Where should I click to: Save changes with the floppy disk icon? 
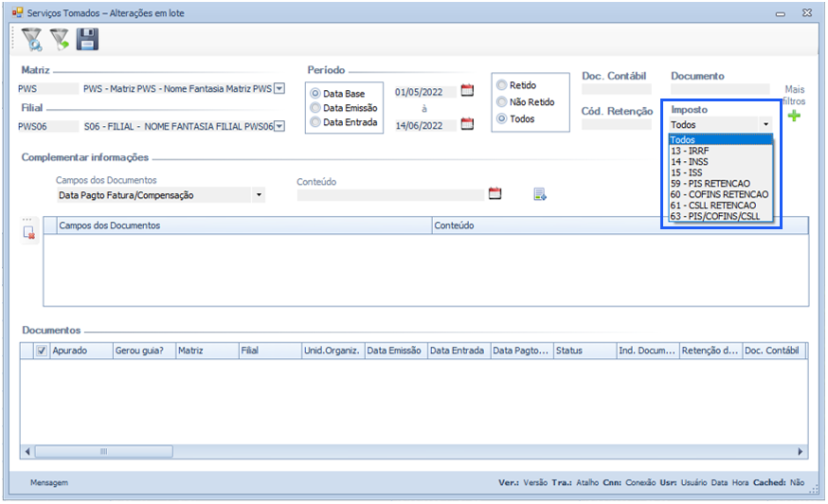pos(87,39)
